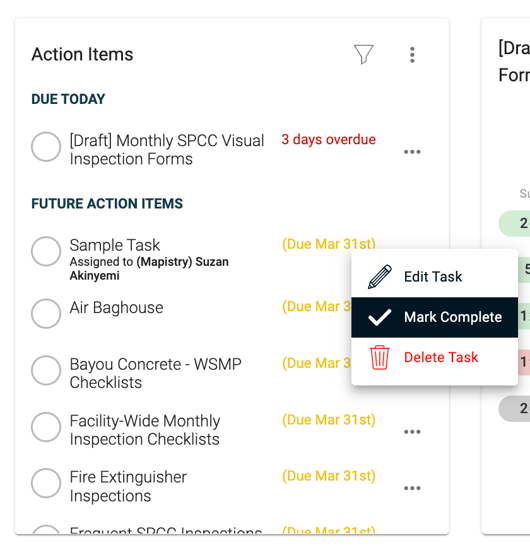This screenshot has width=530, height=548.
Task: Click the 3 days overdue label
Action: [329, 139]
